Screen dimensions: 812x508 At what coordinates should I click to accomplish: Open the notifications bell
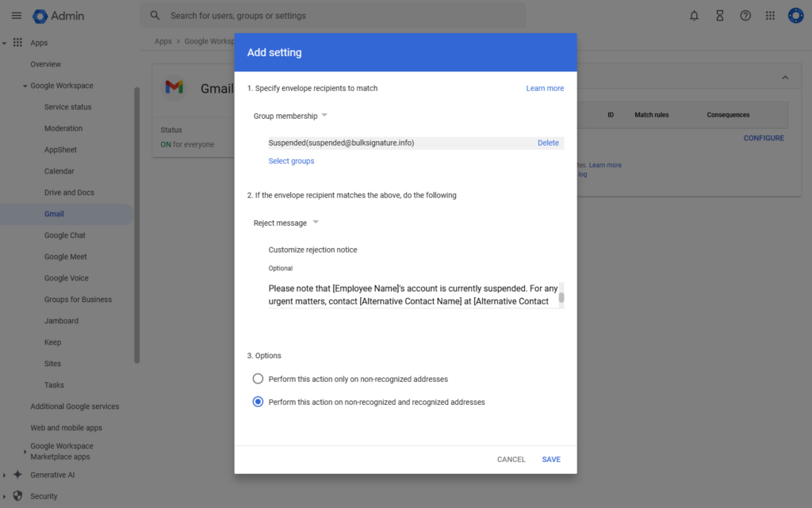pos(694,16)
